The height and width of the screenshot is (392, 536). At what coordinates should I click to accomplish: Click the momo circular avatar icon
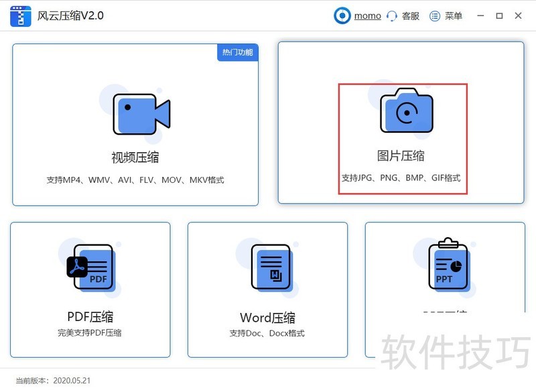tap(342, 15)
